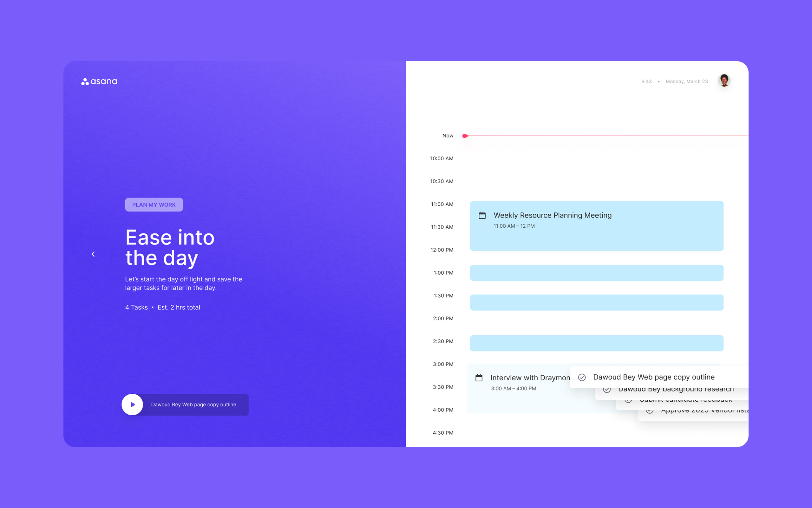Viewport: 812px width, 508px height.
Task: Select the 1:30 PM blue time block
Action: click(597, 302)
